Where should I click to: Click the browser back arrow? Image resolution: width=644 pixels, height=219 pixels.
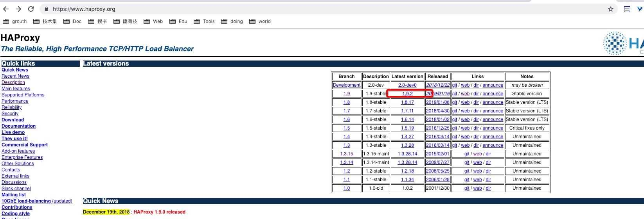tap(6, 9)
